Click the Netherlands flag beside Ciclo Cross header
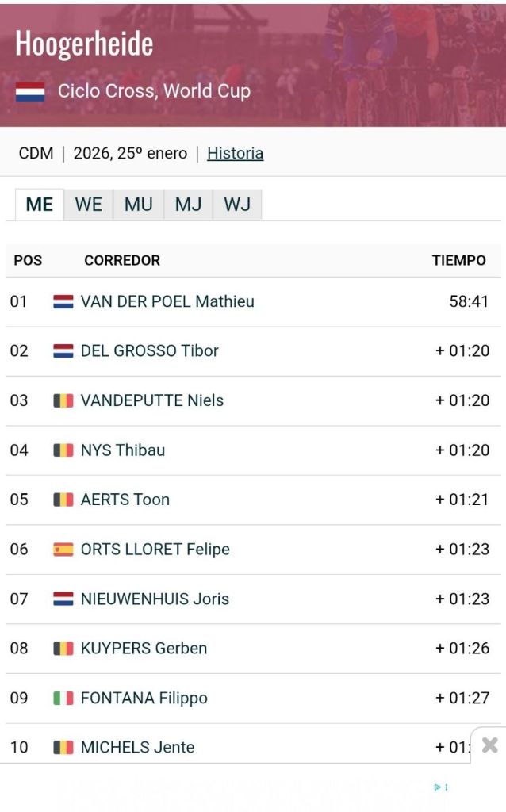 [30, 91]
